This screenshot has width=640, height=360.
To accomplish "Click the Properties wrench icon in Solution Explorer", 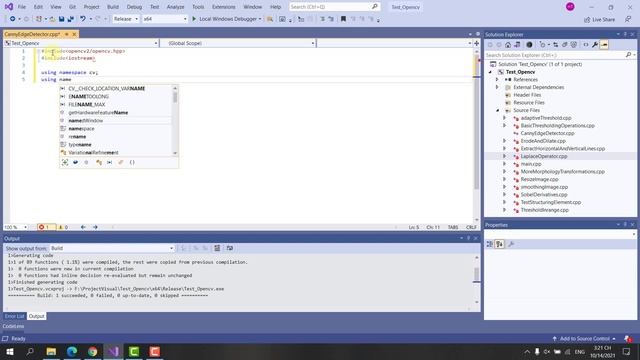I will point(595,45).
